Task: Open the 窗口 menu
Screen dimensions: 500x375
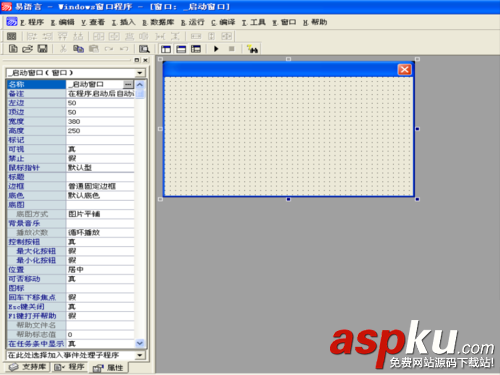Action: pos(284,22)
